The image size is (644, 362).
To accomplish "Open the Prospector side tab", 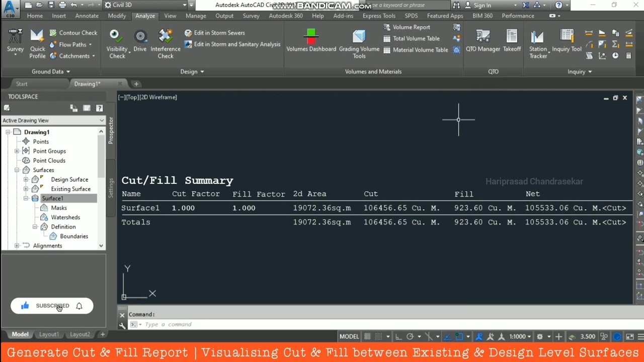I will 111,130.
